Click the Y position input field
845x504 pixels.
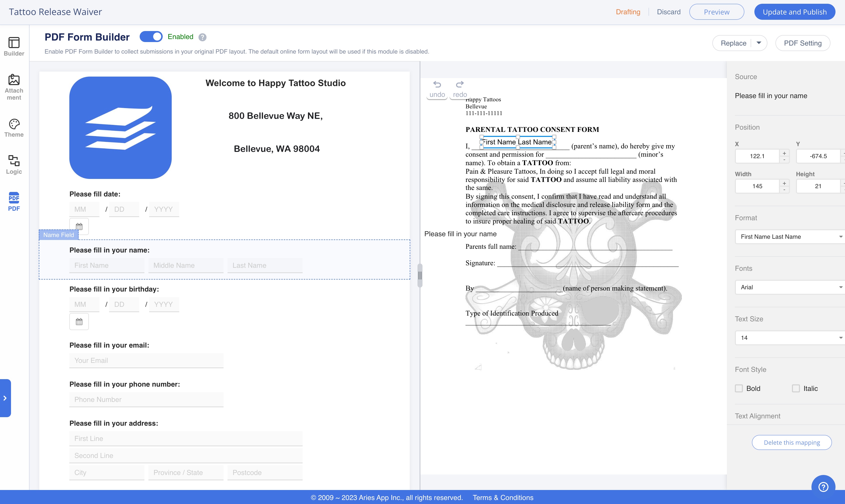click(x=818, y=156)
